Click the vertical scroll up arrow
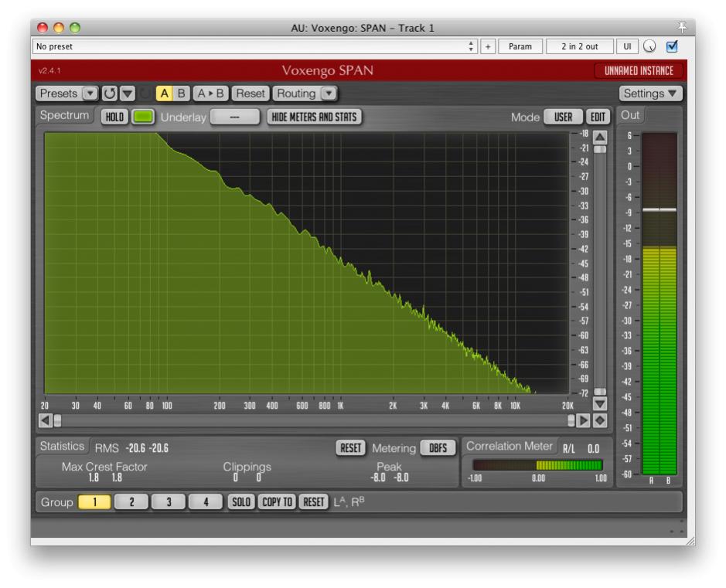 point(600,138)
